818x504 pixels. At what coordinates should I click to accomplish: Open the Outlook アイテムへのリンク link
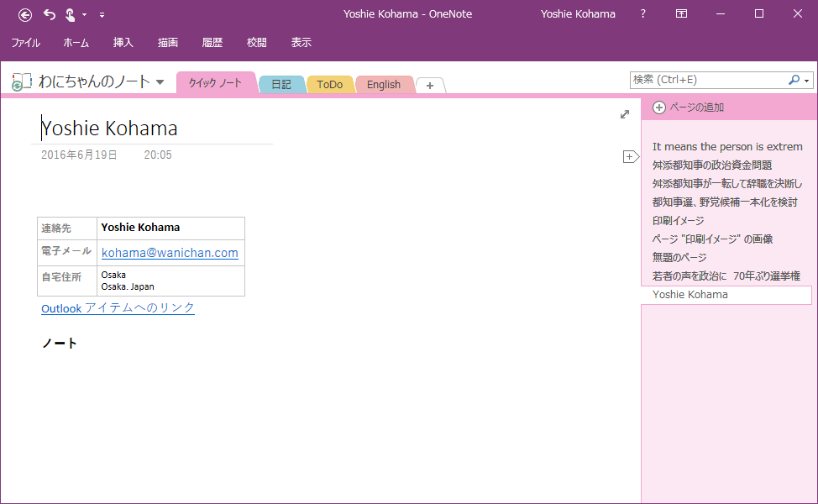118,307
